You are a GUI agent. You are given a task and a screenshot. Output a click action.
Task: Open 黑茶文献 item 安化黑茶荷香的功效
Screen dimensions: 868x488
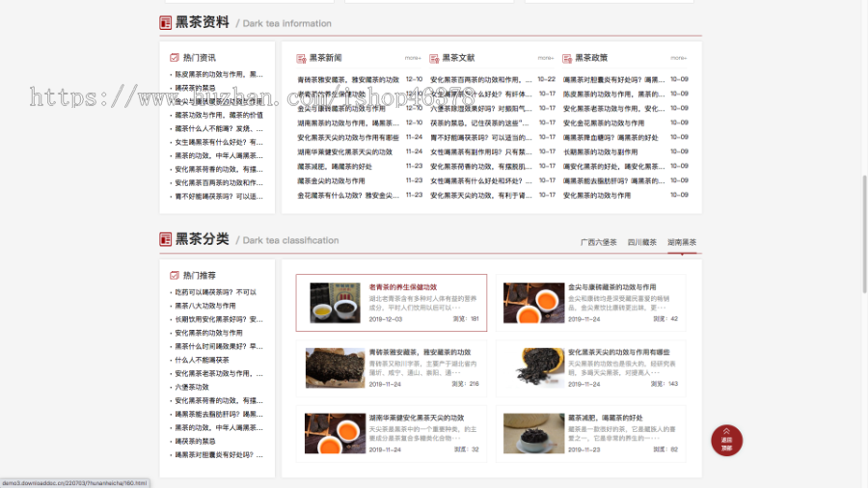[480, 166]
